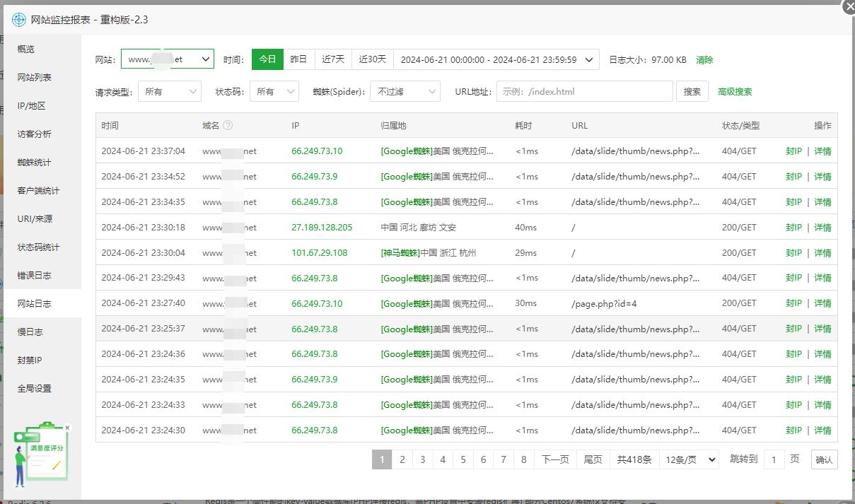Open 封禁IP page
Screen dimensions: 855x504
42,361
